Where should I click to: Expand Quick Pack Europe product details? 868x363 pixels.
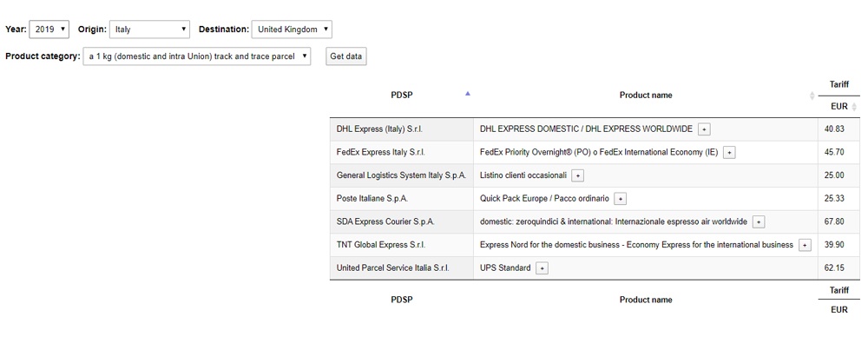click(x=621, y=199)
